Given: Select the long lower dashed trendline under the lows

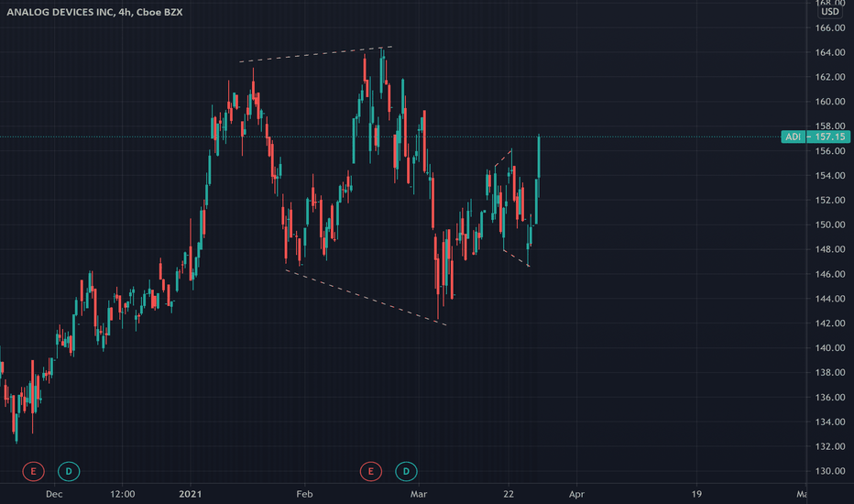Looking at the screenshot, I should point(366,298).
